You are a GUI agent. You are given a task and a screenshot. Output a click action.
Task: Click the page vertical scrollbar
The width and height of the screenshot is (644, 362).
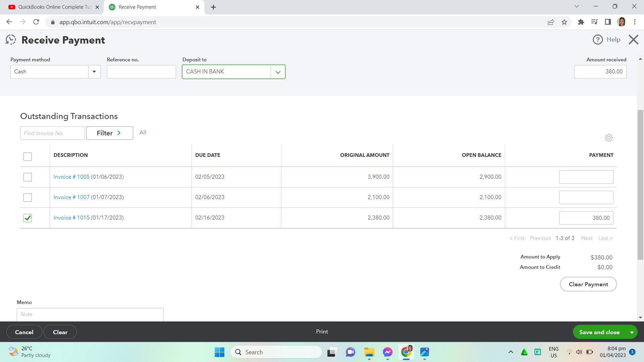coord(640,184)
